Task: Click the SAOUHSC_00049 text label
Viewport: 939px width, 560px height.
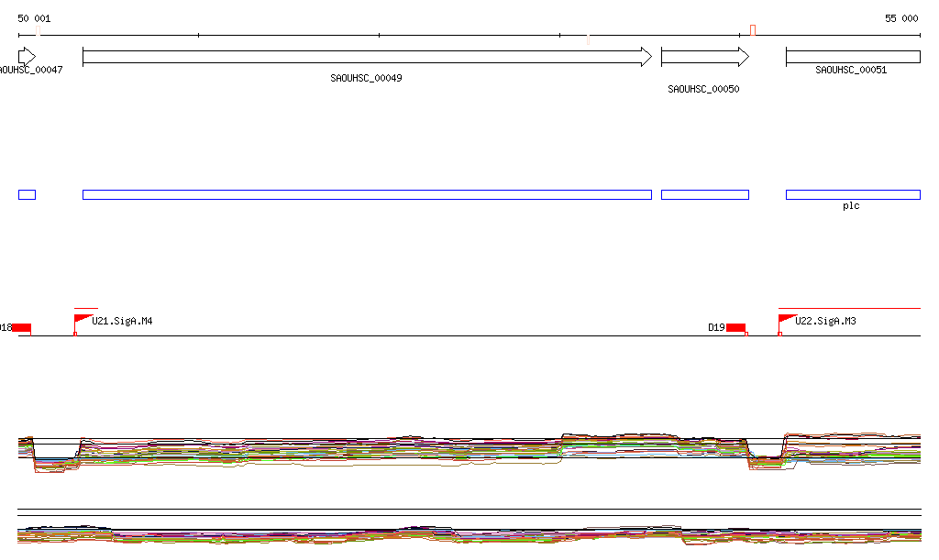Action: (x=366, y=78)
